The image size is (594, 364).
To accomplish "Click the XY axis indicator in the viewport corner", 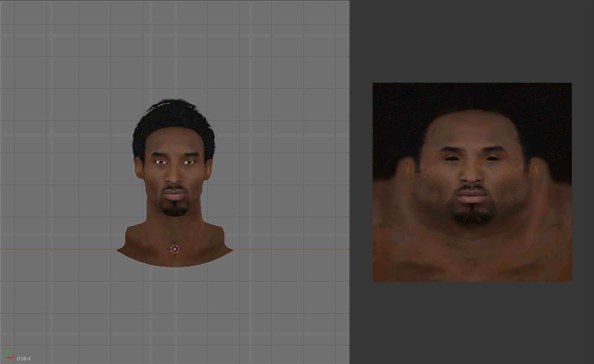I will pos(8,354).
